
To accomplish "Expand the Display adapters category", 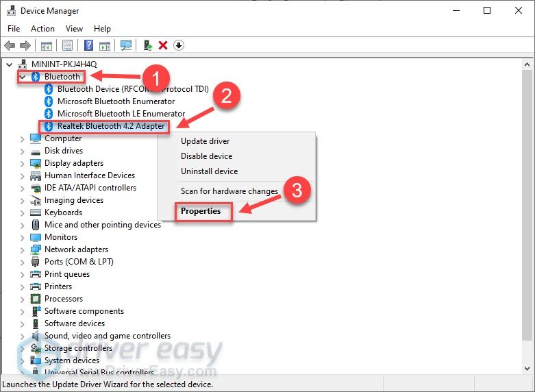I will pyautogui.click(x=23, y=163).
